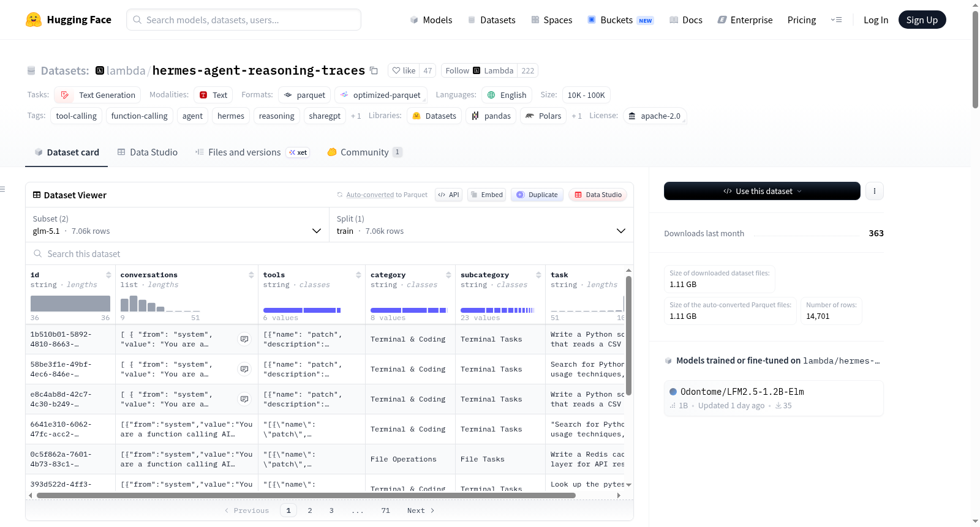Go to the Next page
The image size is (980, 527).
point(421,510)
